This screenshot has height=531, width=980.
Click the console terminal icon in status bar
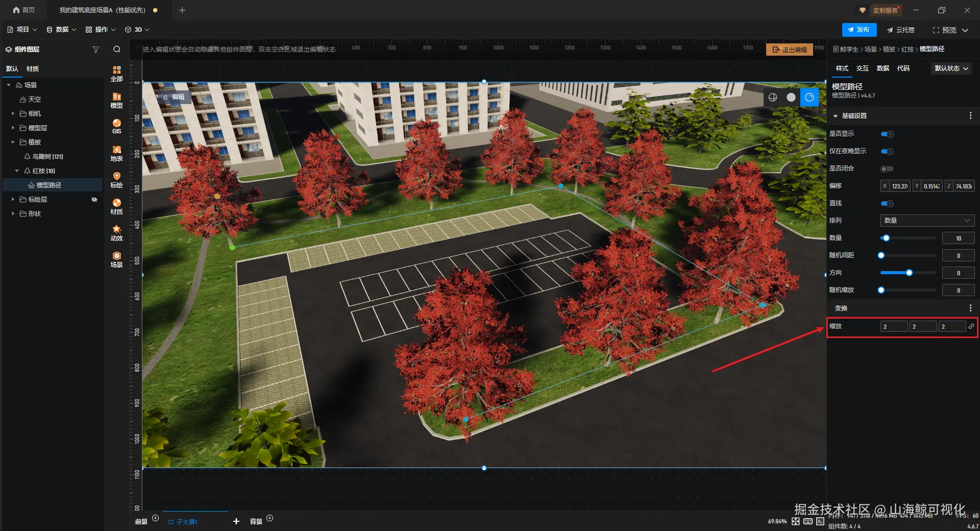820,521
